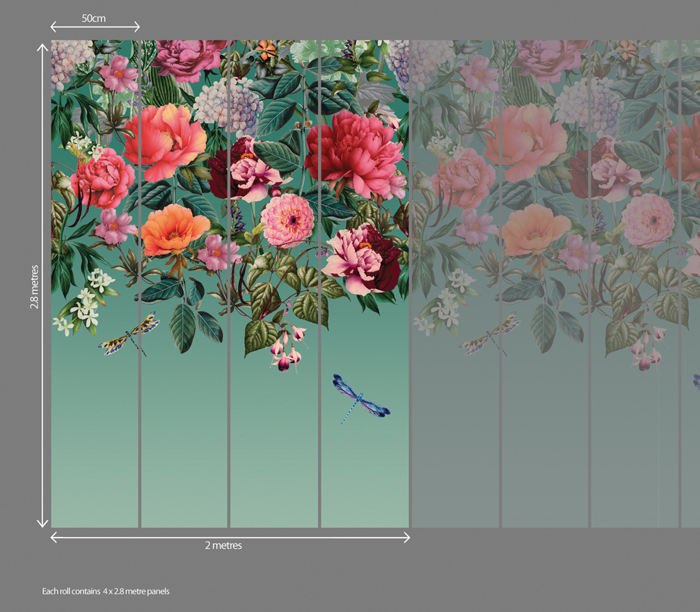Select the vertical height dimension arrow

point(43,284)
